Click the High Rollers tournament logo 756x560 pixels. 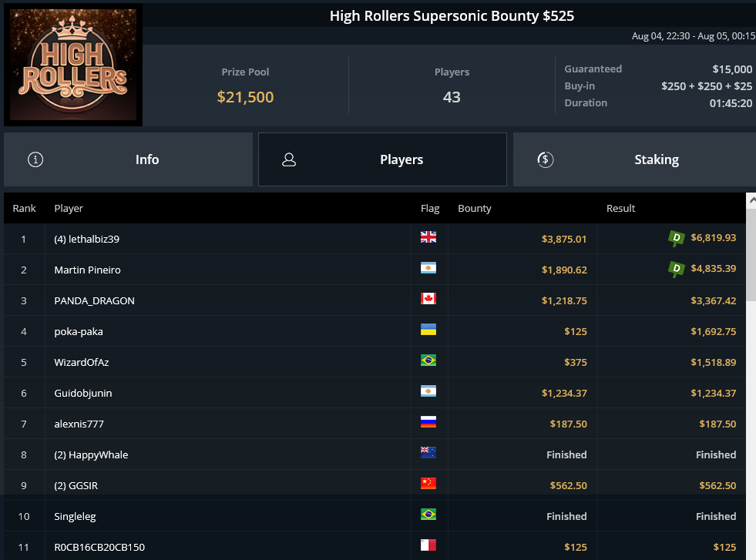pyautogui.click(x=73, y=65)
